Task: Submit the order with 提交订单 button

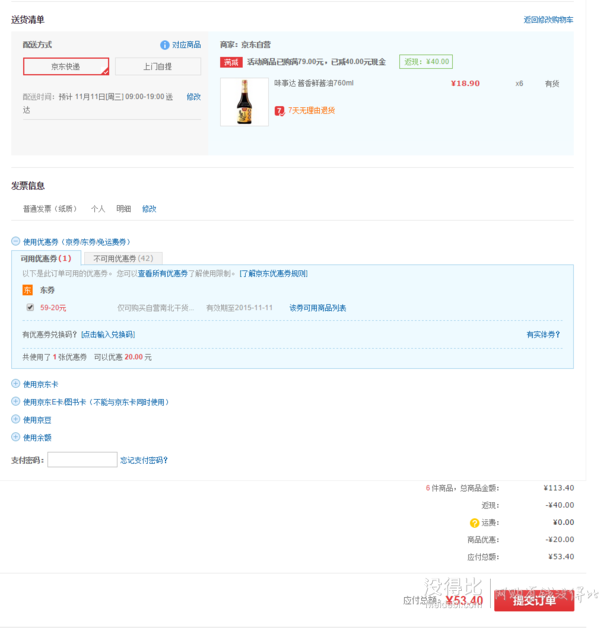Action: click(534, 600)
